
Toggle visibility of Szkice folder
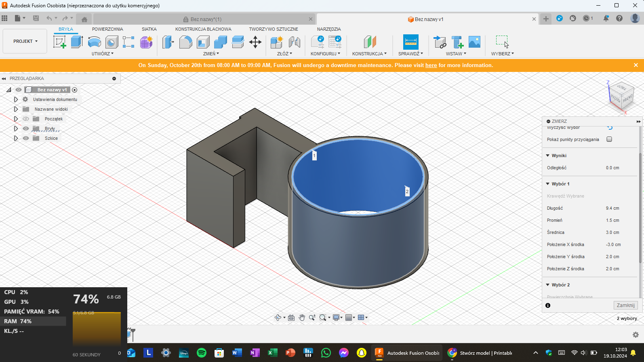(26, 138)
